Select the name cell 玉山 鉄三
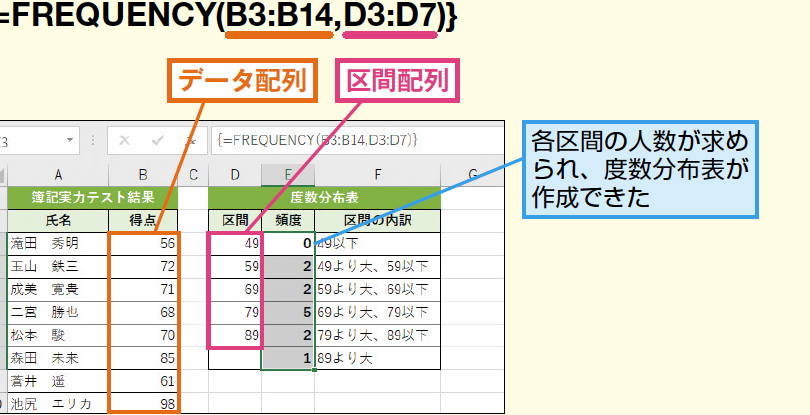 tap(58, 267)
